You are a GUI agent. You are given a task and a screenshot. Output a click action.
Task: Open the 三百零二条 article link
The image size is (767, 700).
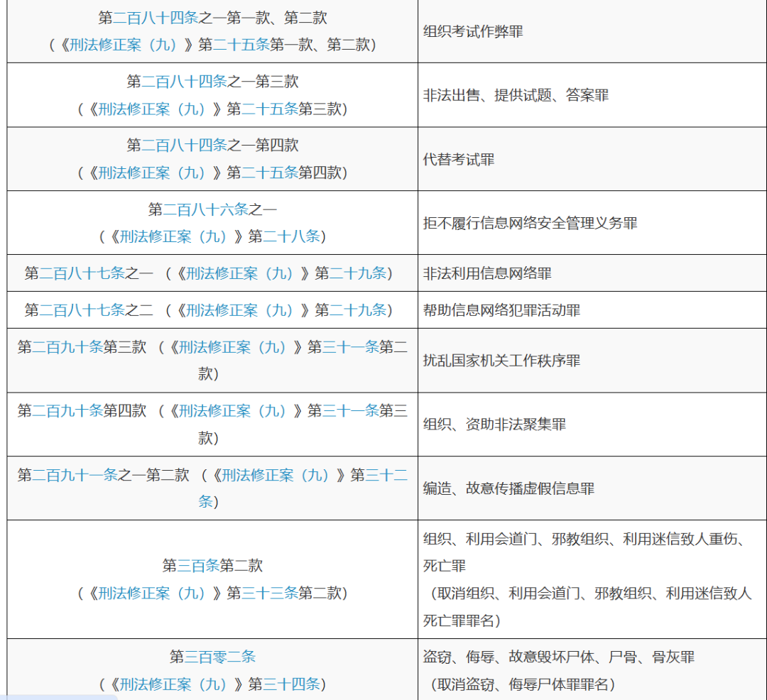[219, 657]
